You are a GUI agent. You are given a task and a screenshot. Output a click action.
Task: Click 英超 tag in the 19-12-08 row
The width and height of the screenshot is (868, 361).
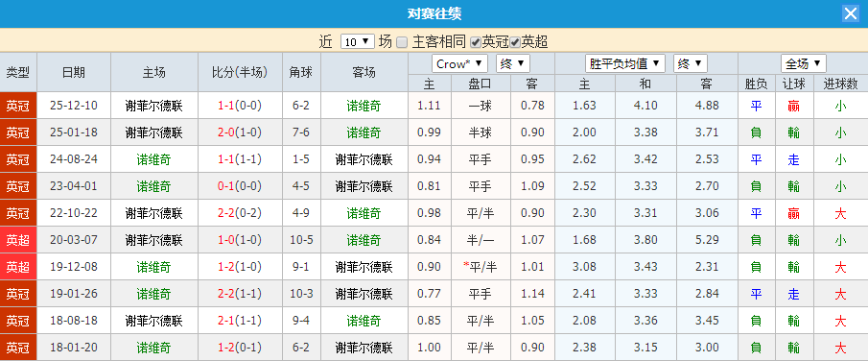tap(18, 267)
